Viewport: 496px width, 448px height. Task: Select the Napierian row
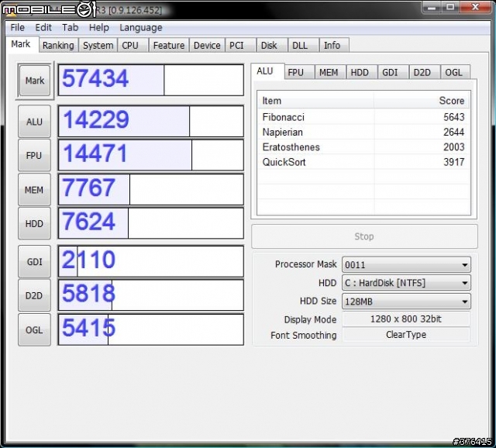(363, 132)
